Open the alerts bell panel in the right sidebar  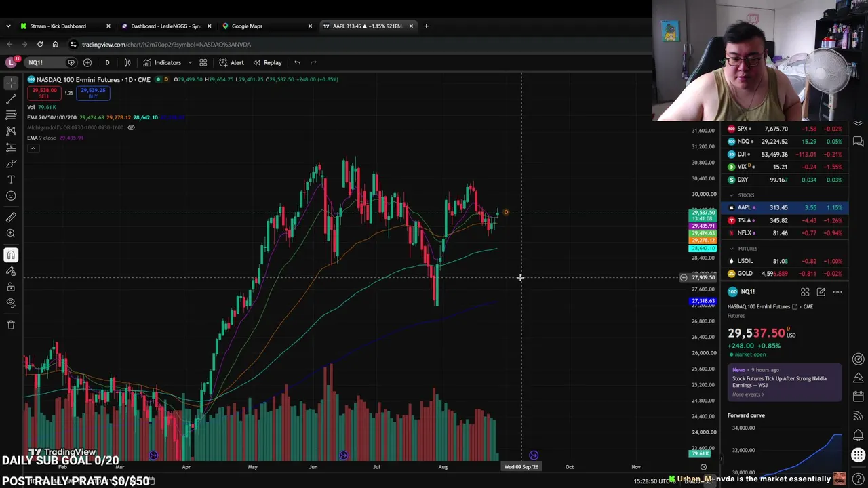tap(859, 435)
